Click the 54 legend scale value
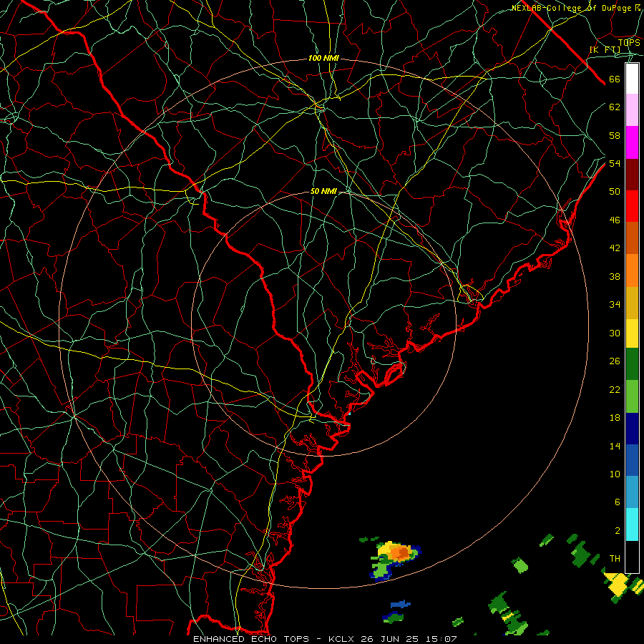The height and width of the screenshot is (644, 644). (615, 163)
